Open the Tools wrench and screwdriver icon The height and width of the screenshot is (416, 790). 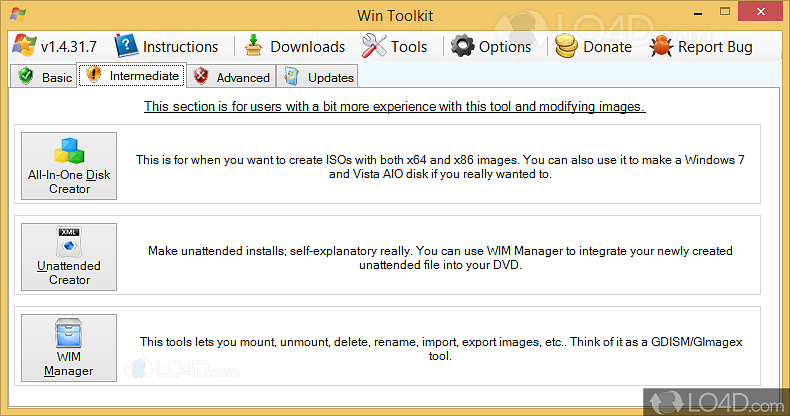[x=374, y=46]
